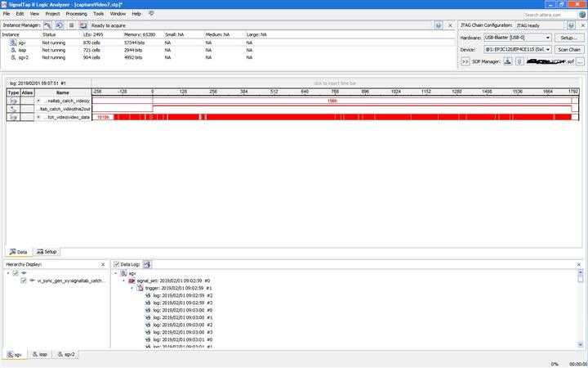Image resolution: width=588 pixels, height=368 pixels.
Task: Click the SOF Manager program device icon
Action: [x=507, y=61]
